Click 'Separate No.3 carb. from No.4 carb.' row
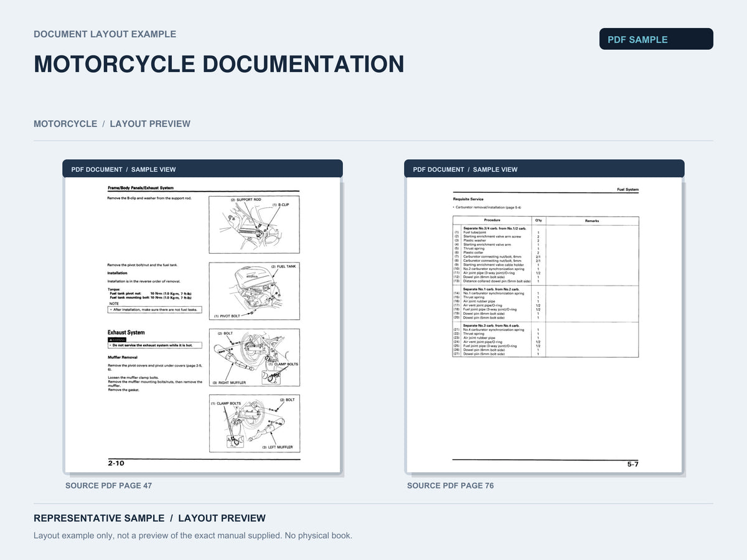 point(491,325)
